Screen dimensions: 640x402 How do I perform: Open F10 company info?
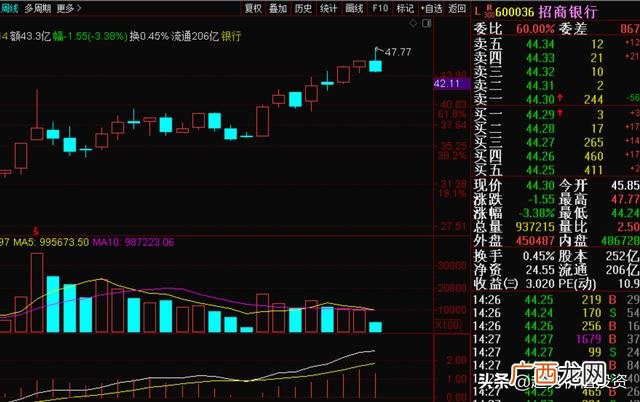coord(380,8)
